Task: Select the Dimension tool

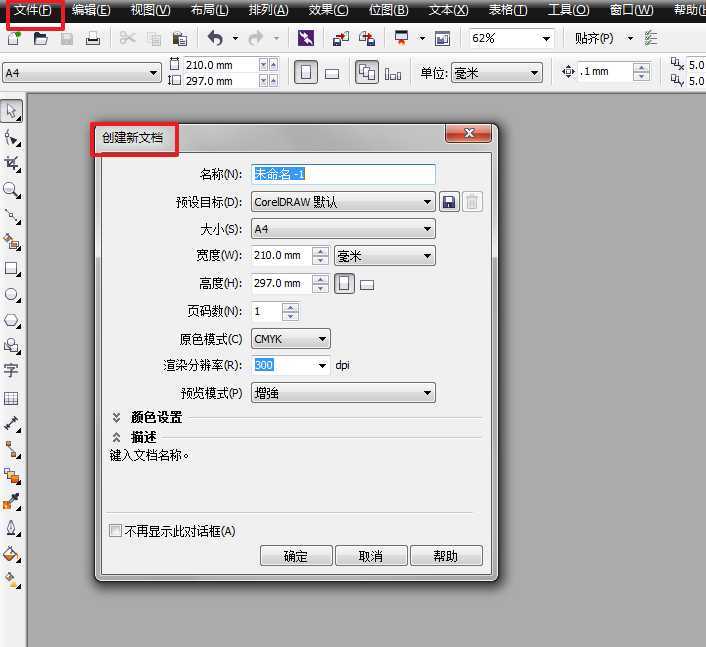Action: tap(12, 424)
